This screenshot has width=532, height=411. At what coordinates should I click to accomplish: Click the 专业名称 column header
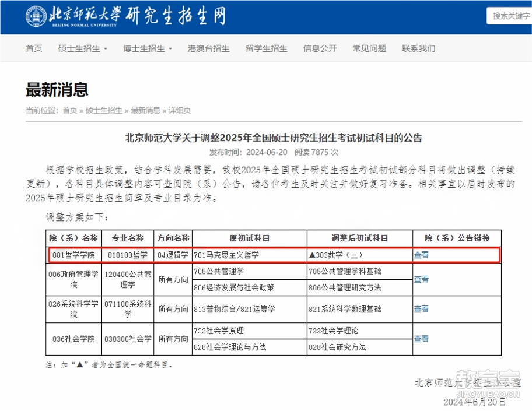[128, 238]
